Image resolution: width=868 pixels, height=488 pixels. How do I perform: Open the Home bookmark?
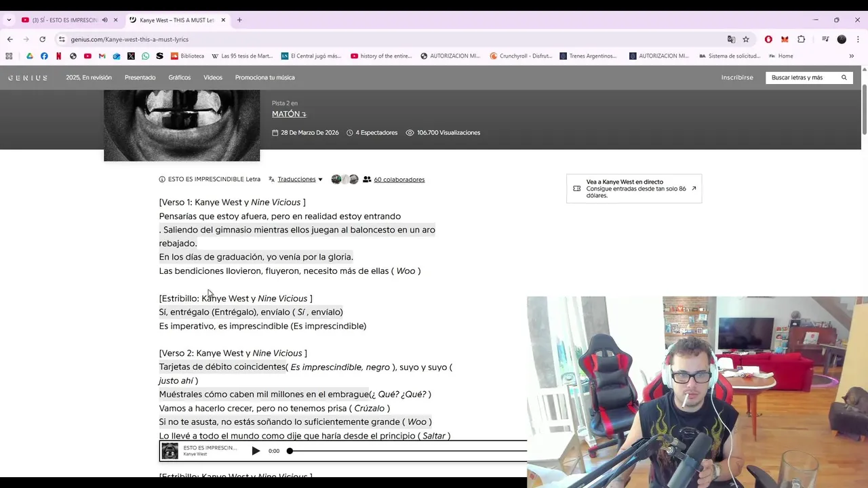tap(781, 56)
